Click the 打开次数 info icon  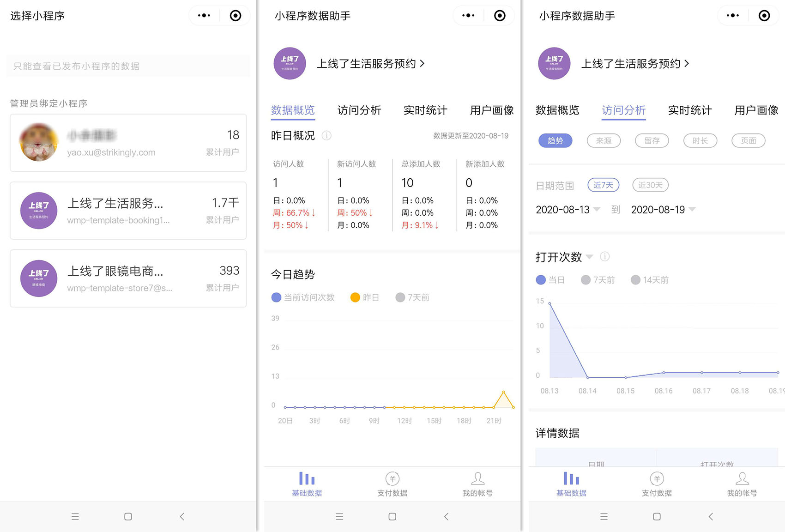click(x=605, y=257)
